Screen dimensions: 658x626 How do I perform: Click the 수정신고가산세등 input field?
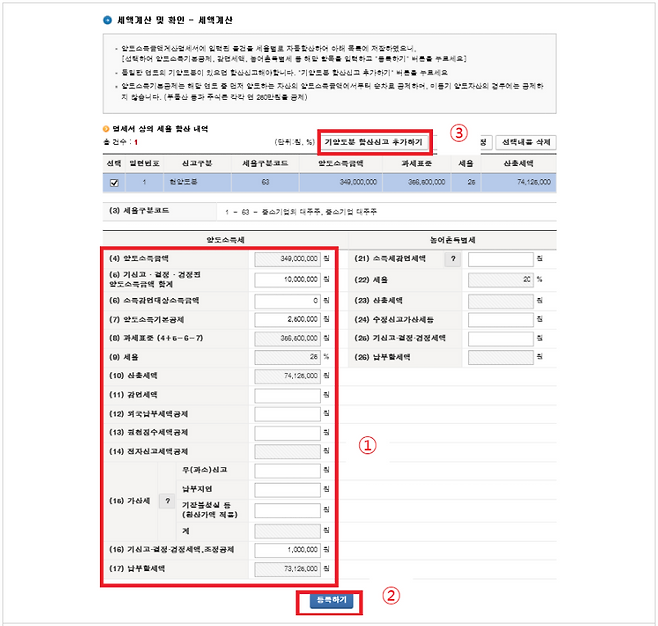point(500,318)
